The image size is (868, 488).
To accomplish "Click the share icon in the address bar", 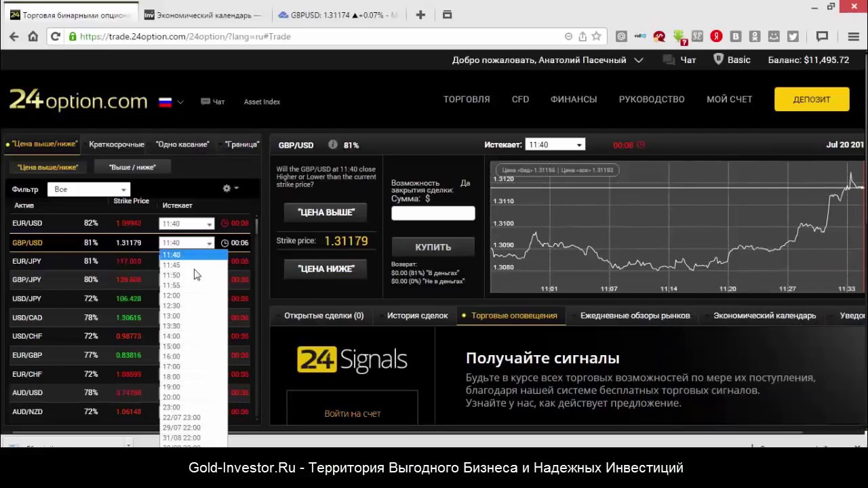I will (x=583, y=37).
